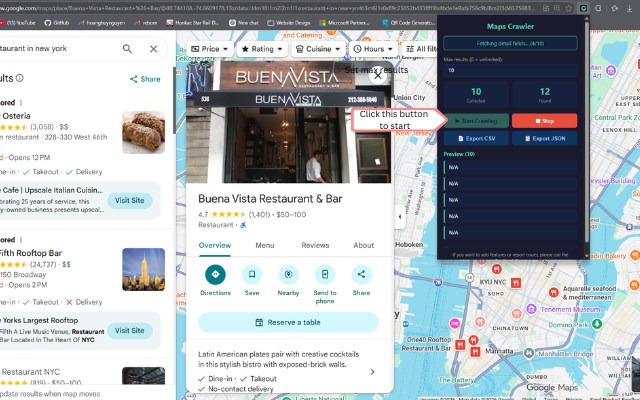Open sponsored options dots above Rooftop Bar
640x400 pixels.
[21, 240]
